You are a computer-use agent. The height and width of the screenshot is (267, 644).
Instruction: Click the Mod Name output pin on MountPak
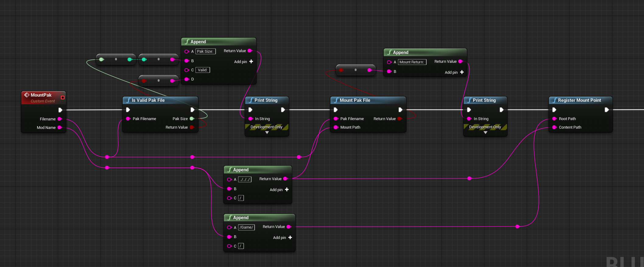pos(60,127)
